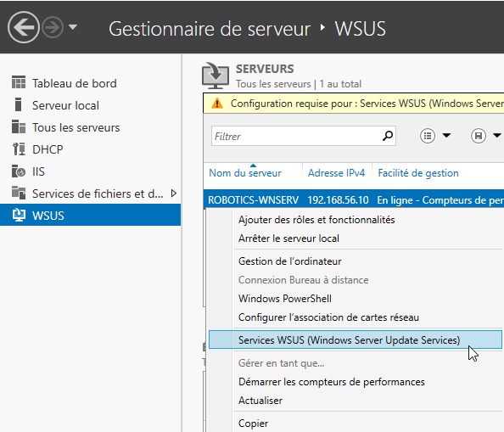Screen dimensions: 504x432
Task: Choose Ajouter des rôles et fonctionnalités
Action: (x=316, y=220)
